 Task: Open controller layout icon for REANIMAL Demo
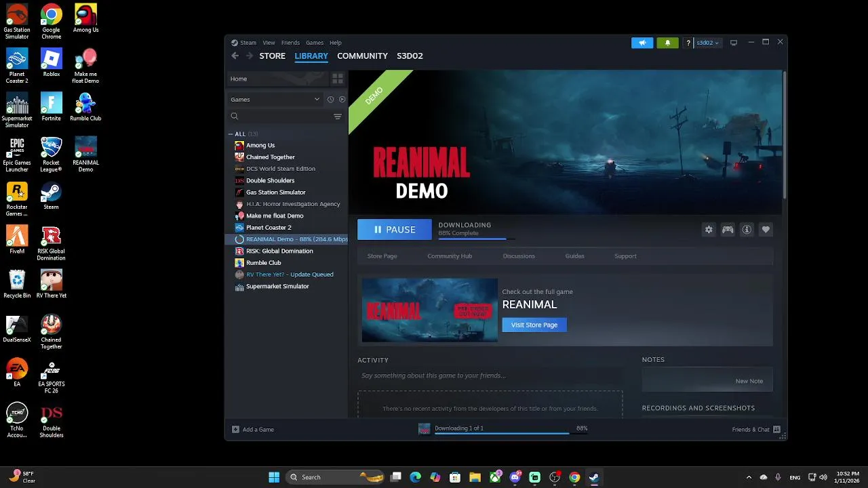728,230
